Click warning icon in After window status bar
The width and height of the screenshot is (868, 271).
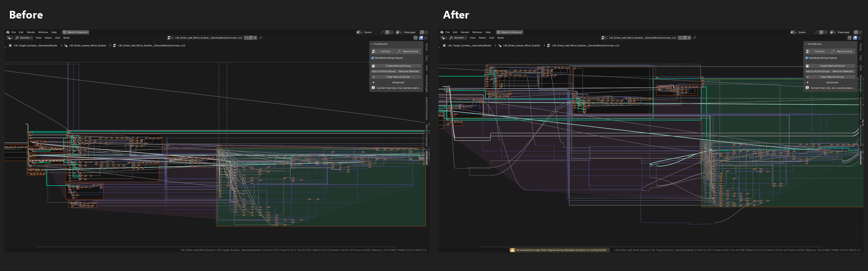coord(512,250)
